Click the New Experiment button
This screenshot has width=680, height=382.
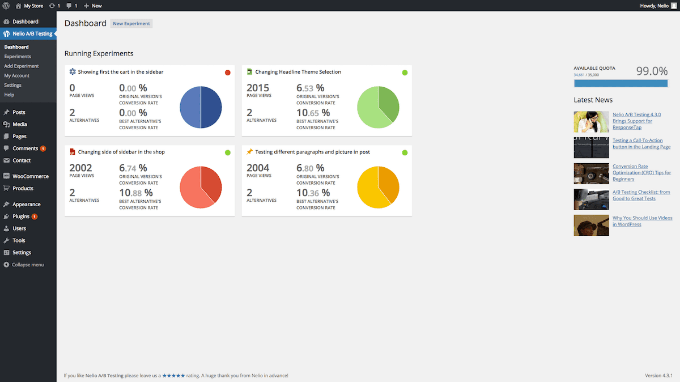tap(131, 23)
